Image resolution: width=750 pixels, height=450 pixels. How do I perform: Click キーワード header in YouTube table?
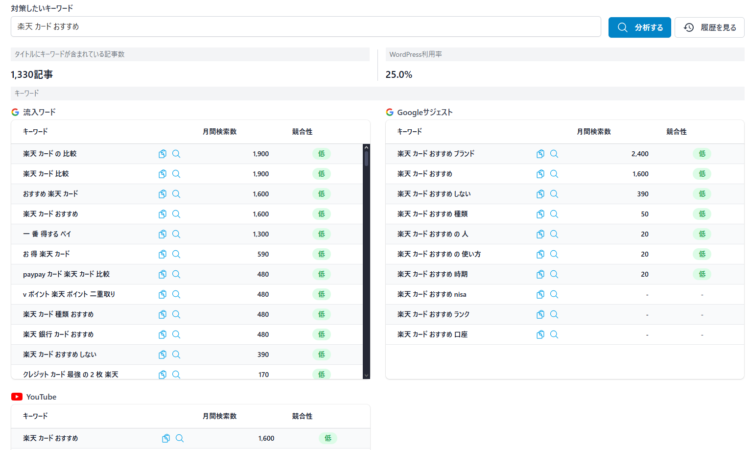(35, 416)
